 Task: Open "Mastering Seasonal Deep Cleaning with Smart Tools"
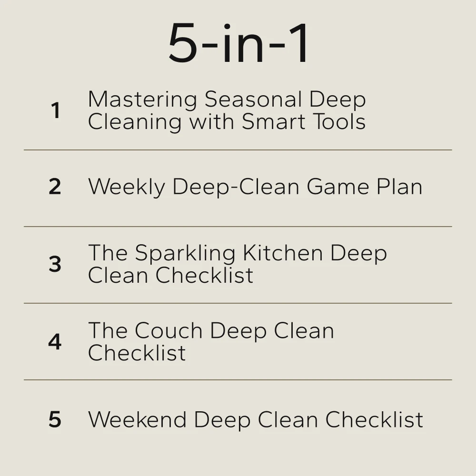click(x=227, y=110)
